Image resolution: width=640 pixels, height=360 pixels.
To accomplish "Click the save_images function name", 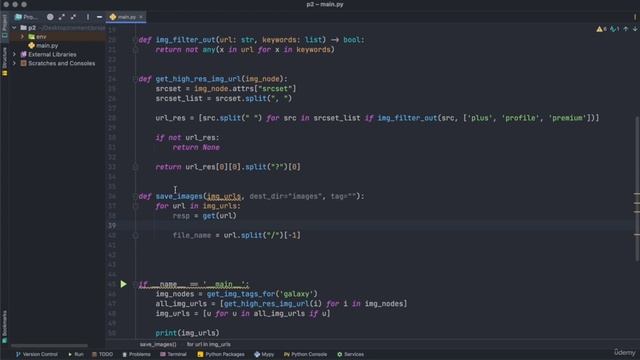I will [179, 196].
